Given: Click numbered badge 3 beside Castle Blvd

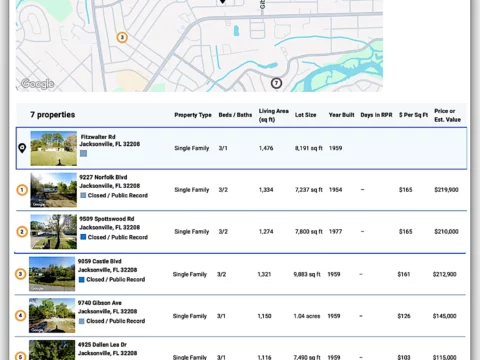Looking at the screenshot, I should point(21,274).
